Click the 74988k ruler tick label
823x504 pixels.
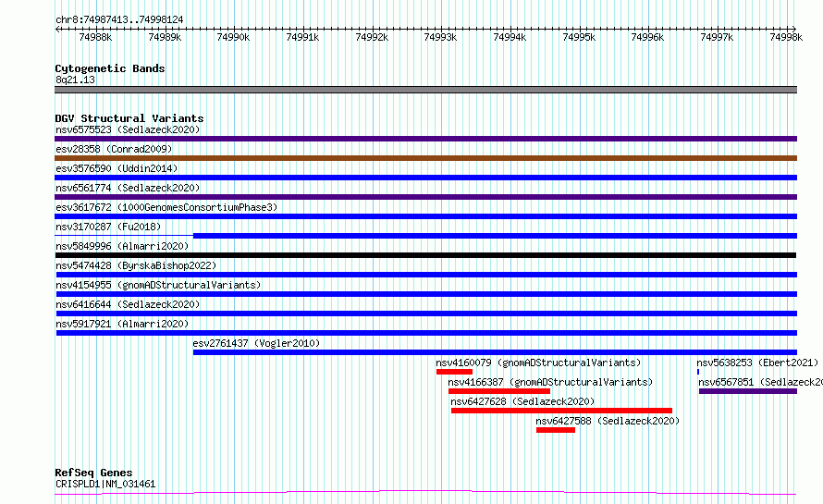click(x=95, y=37)
